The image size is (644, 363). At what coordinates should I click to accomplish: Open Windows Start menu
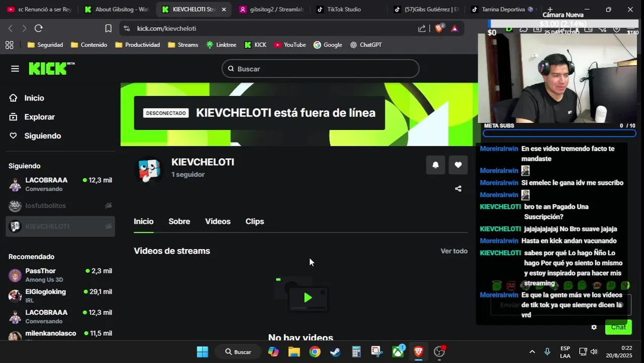pyautogui.click(x=202, y=351)
